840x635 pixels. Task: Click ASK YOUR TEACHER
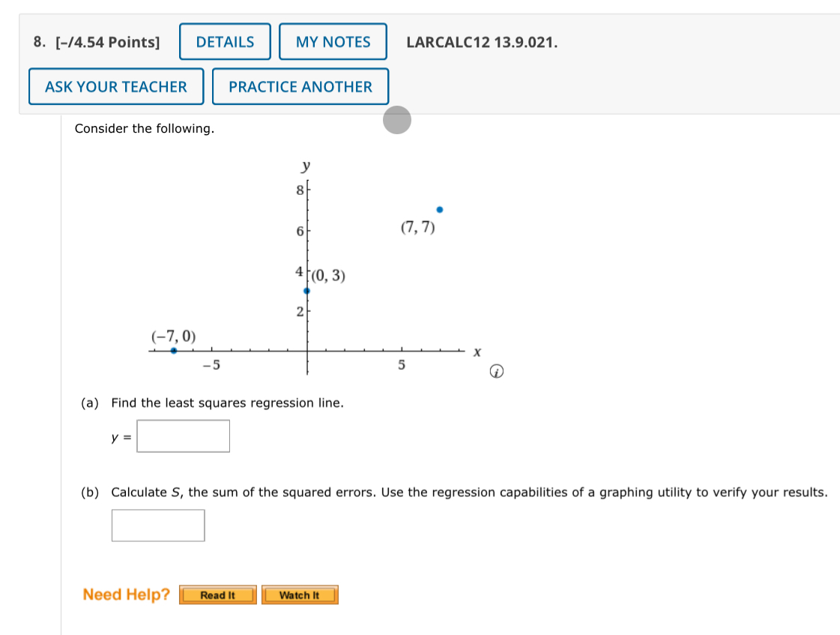(x=115, y=86)
